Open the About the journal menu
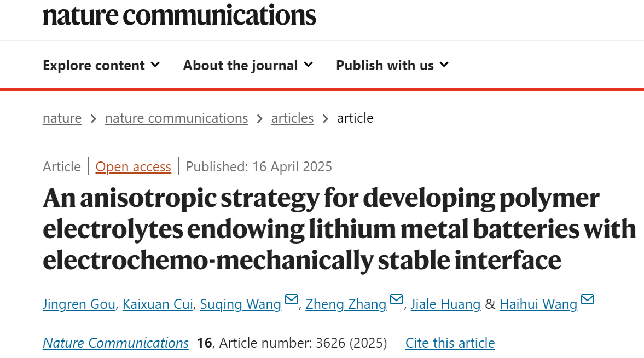This screenshot has height=358, width=644. 248,65
